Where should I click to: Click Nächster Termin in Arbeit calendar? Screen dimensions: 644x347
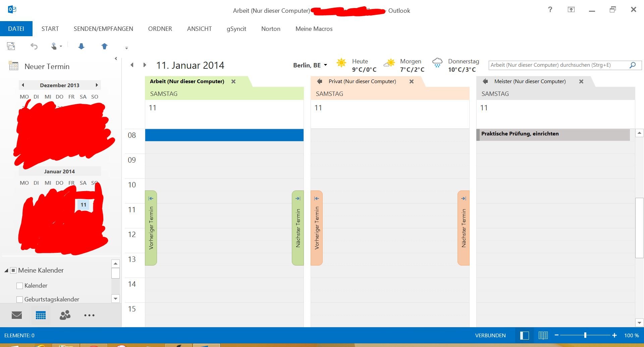[298, 228]
